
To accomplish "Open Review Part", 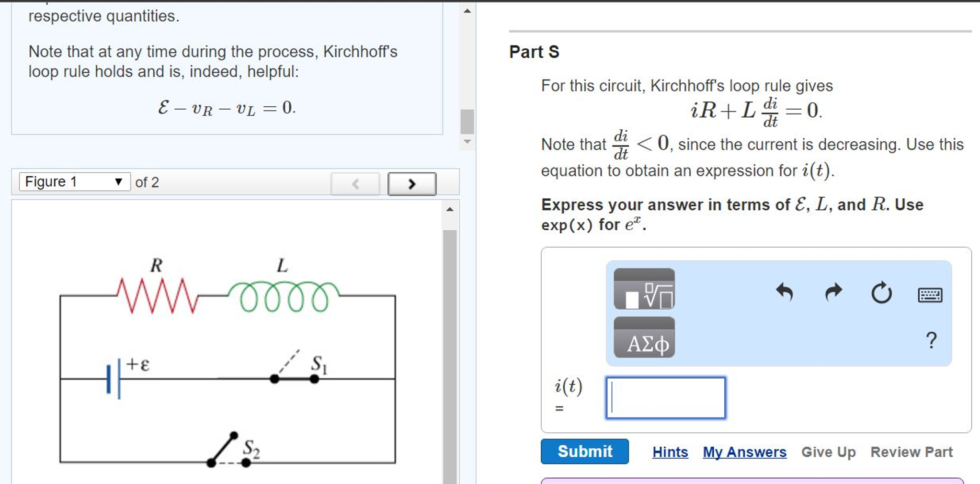I will [x=912, y=451].
